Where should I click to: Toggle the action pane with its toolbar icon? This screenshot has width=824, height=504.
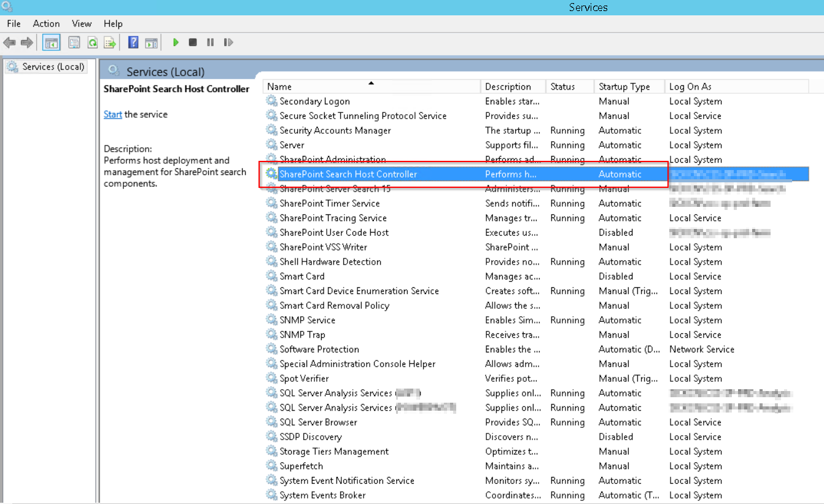[152, 42]
